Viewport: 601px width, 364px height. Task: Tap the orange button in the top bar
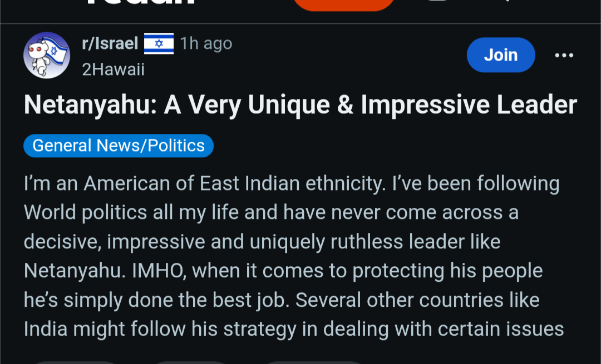click(x=343, y=4)
